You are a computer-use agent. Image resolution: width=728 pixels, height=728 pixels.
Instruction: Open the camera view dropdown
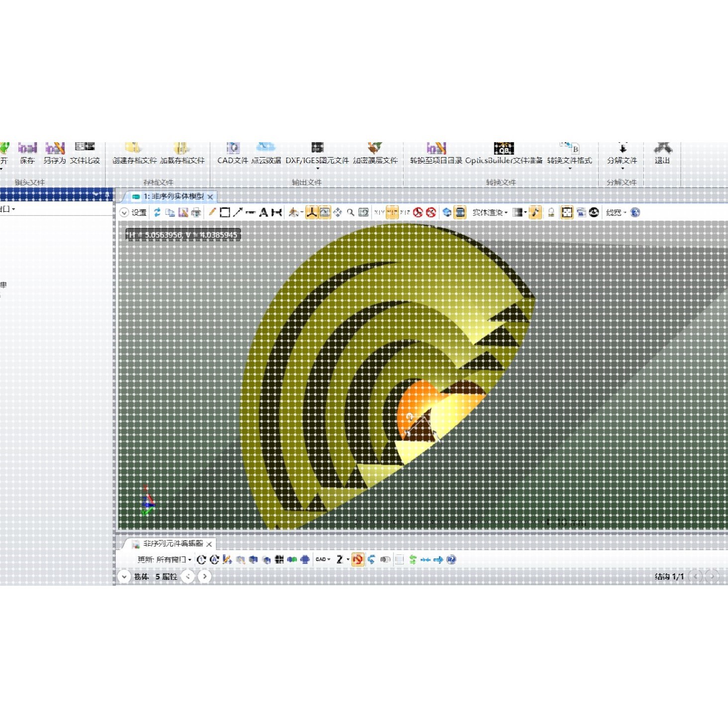point(296,212)
